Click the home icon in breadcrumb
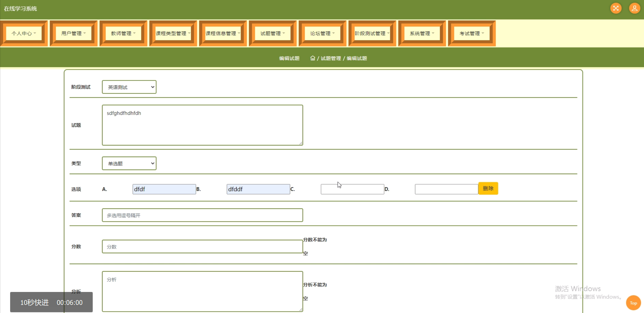Screen dimensions: 644x313 click(x=312, y=58)
